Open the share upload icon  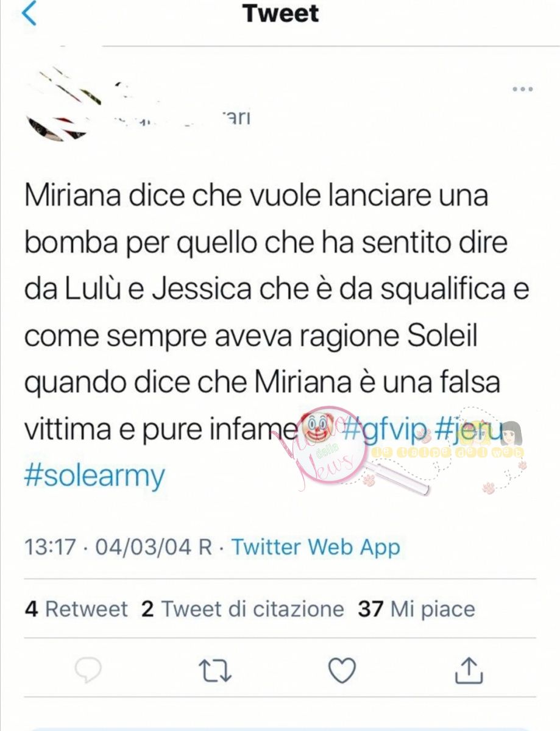pos(469,670)
